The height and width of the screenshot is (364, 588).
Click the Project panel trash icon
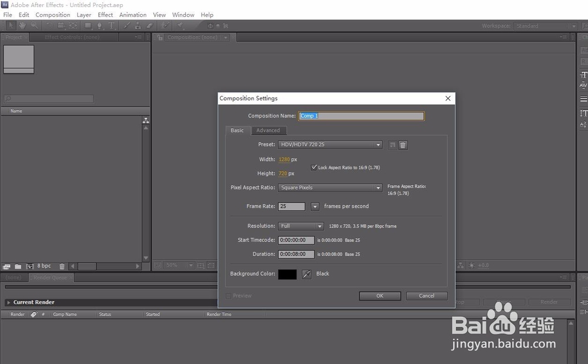pyautogui.click(x=62, y=266)
